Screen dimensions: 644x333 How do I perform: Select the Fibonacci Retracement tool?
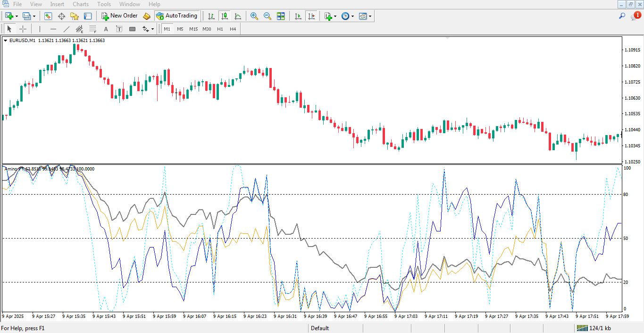click(x=93, y=29)
